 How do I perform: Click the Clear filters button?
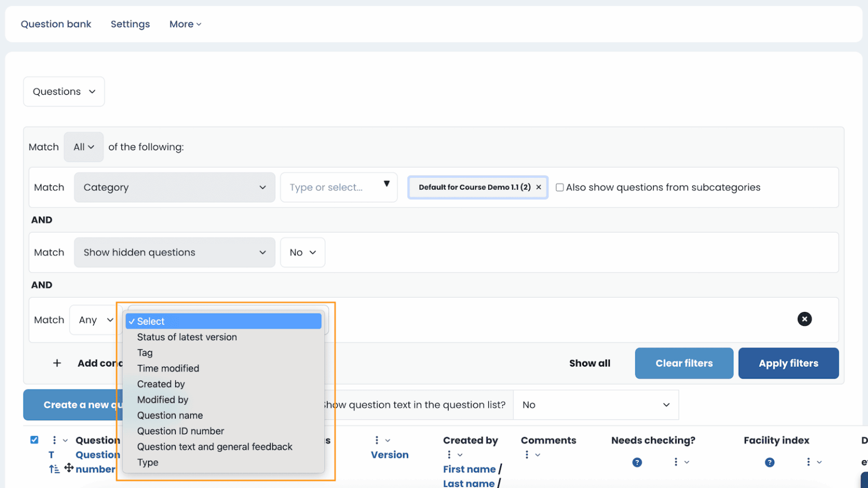[x=684, y=363]
